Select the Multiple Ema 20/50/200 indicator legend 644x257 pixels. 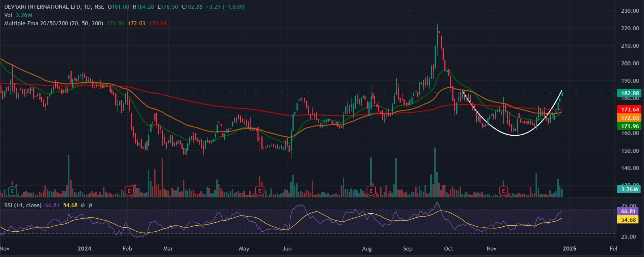pyautogui.click(x=54, y=23)
